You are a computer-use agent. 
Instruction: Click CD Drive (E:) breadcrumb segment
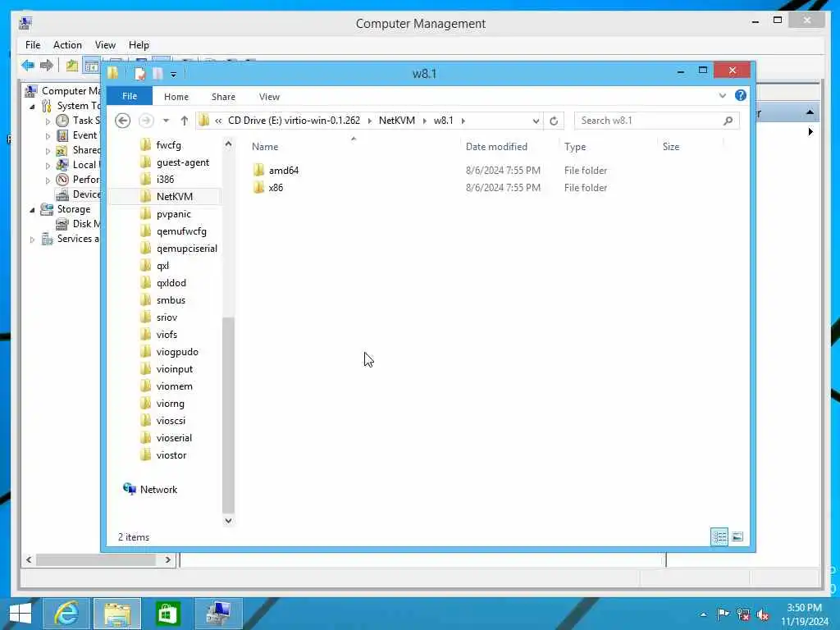coord(294,121)
